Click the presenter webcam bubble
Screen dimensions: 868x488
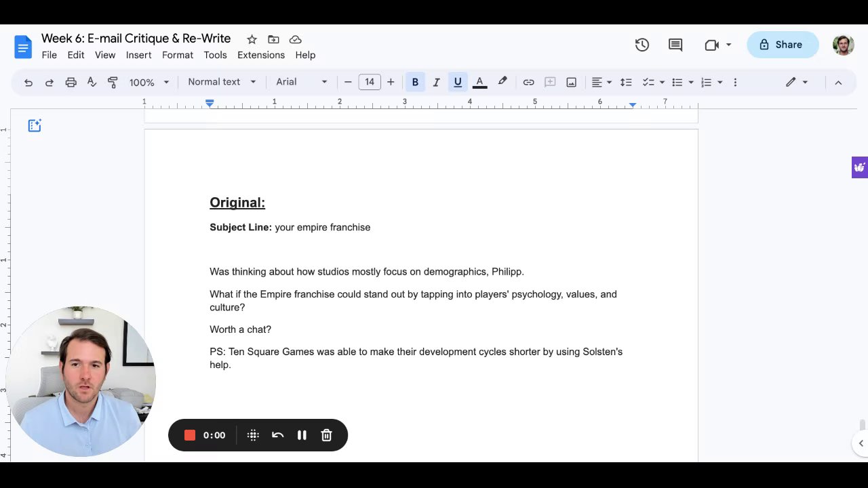81,381
